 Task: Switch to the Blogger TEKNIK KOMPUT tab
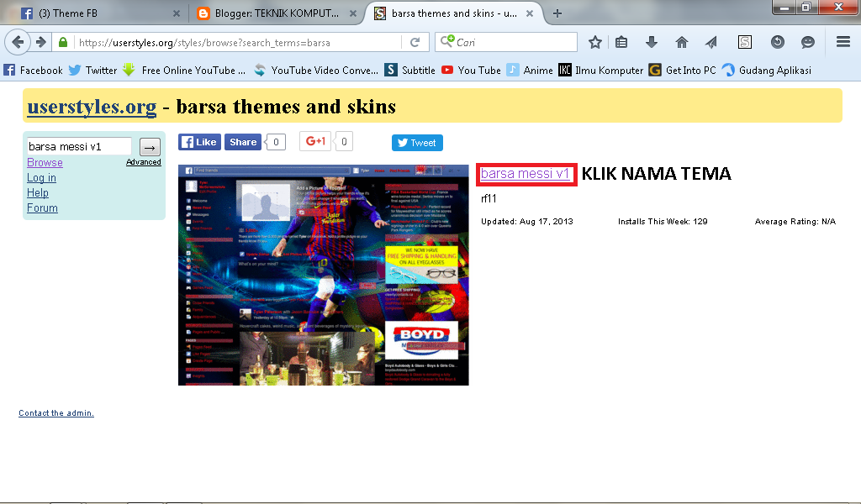click(276, 13)
